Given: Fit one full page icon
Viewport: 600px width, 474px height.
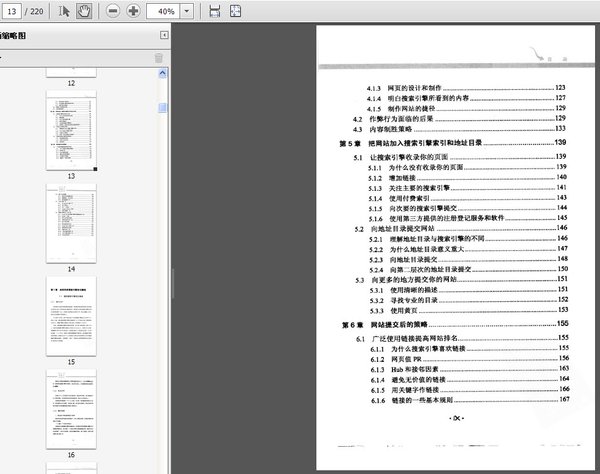Looking at the screenshot, I should click(x=235, y=11).
